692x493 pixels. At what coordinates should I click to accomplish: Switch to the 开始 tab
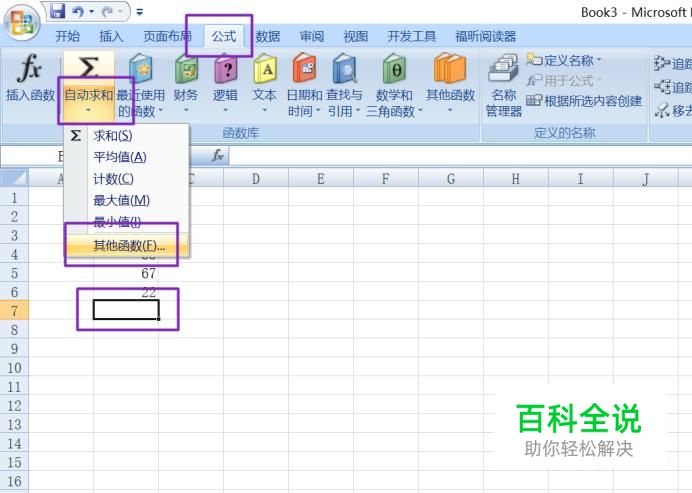click(68, 36)
